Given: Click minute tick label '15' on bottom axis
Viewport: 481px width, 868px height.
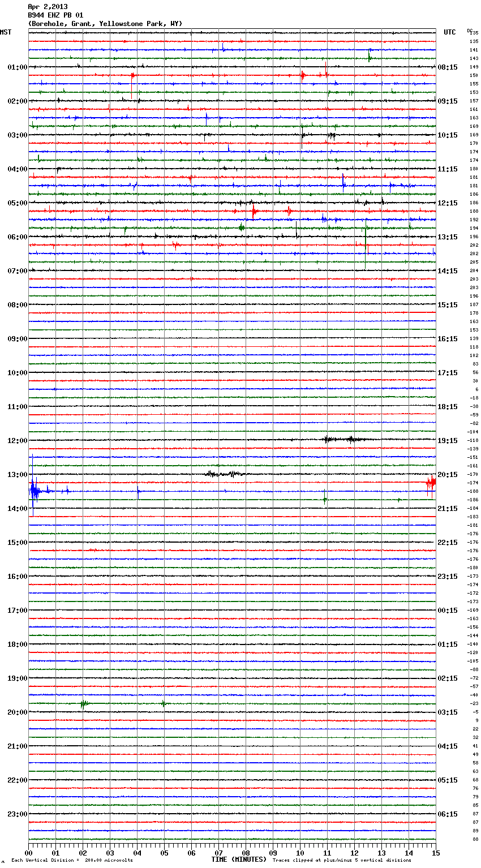Looking at the screenshot, I should (436, 853).
